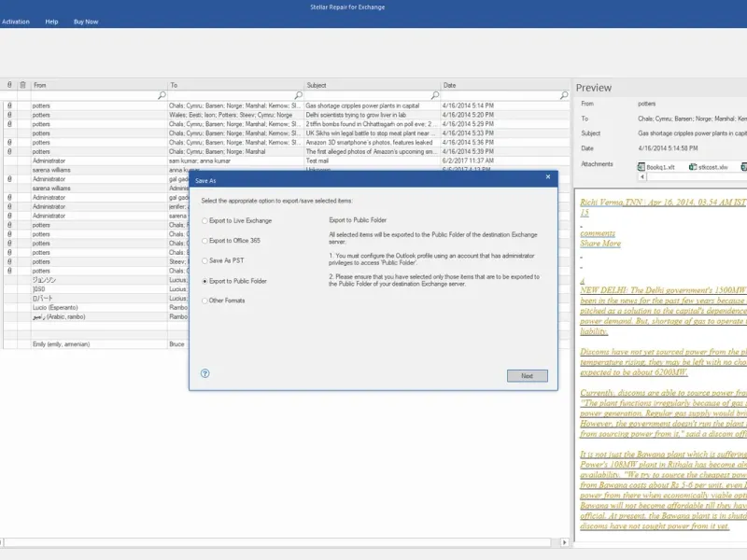Open the stkcost.xlw attachment icon
The image size is (747, 560).
(693, 167)
